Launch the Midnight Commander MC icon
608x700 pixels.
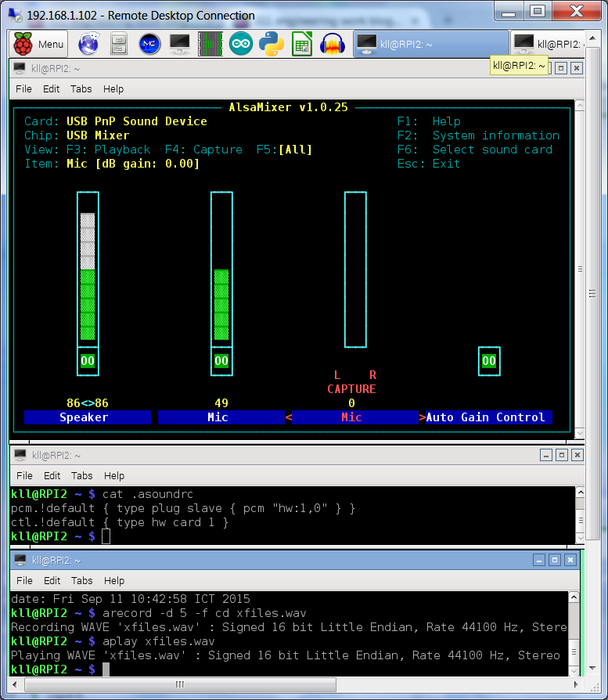point(149,44)
